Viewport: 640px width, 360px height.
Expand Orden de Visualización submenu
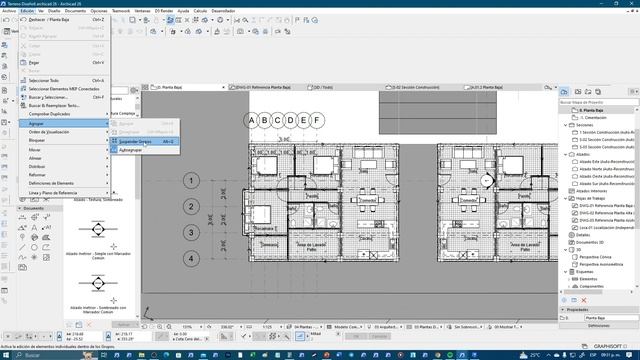tap(64, 132)
